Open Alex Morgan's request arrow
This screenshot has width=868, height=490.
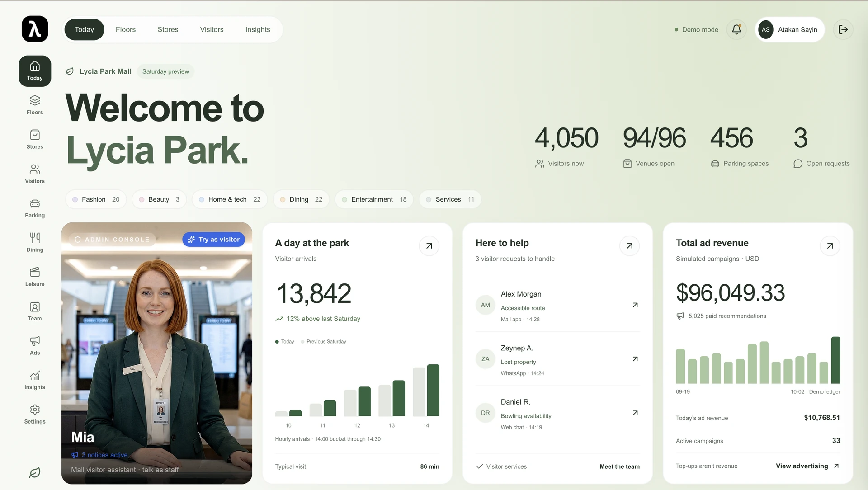[x=635, y=305]
